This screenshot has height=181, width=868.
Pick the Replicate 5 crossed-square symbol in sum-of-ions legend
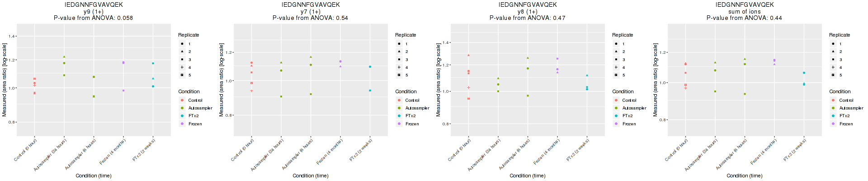click(x=833, y=75)
